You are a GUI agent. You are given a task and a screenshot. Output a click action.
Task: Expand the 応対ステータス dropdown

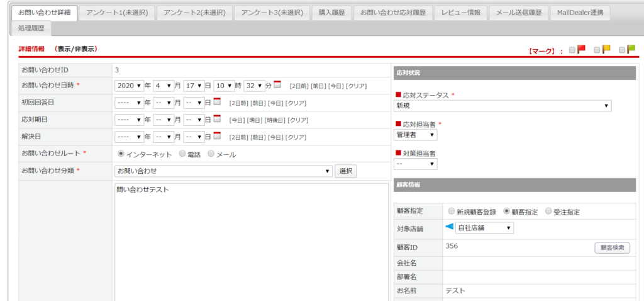tap(503, 106)
